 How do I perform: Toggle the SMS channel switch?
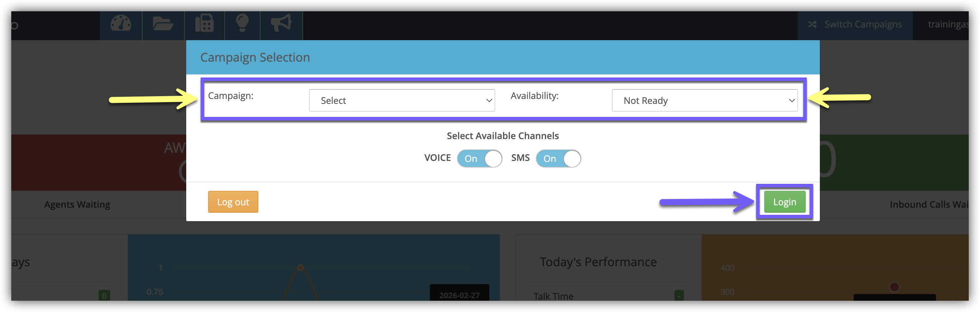(558, 159)
